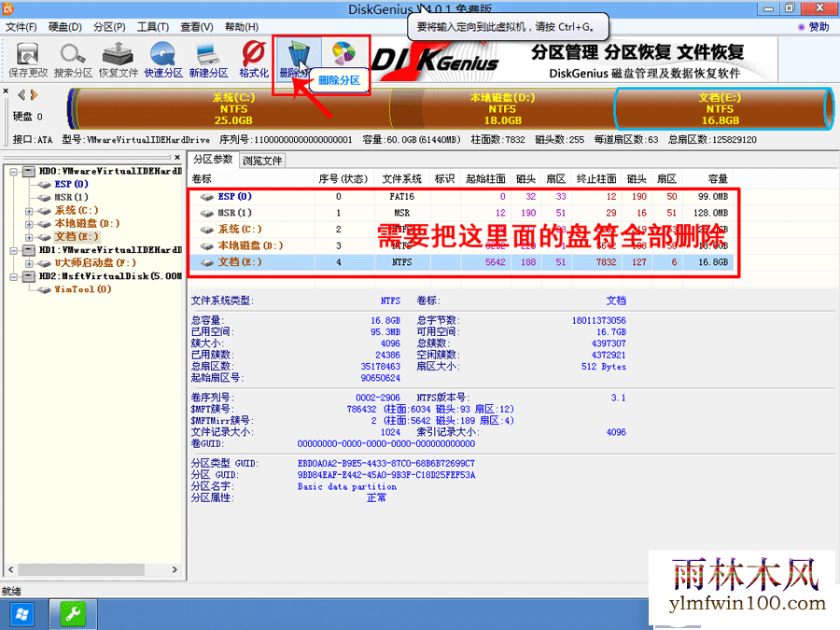This screenshot has width=840, height=630.
Task: Select 本地磁盘(D:) partition in the disk map
Action: tap(502, 109)
